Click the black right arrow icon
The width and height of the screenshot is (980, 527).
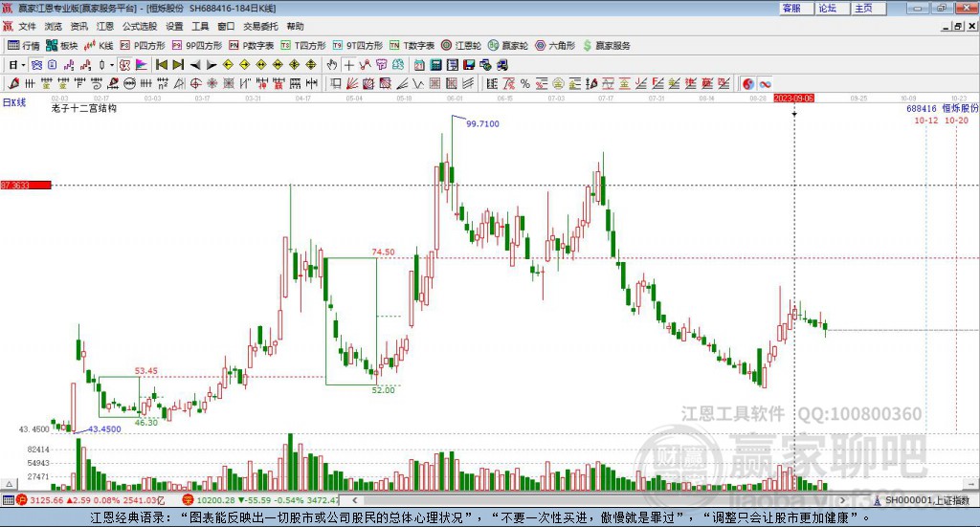point(212,65)
